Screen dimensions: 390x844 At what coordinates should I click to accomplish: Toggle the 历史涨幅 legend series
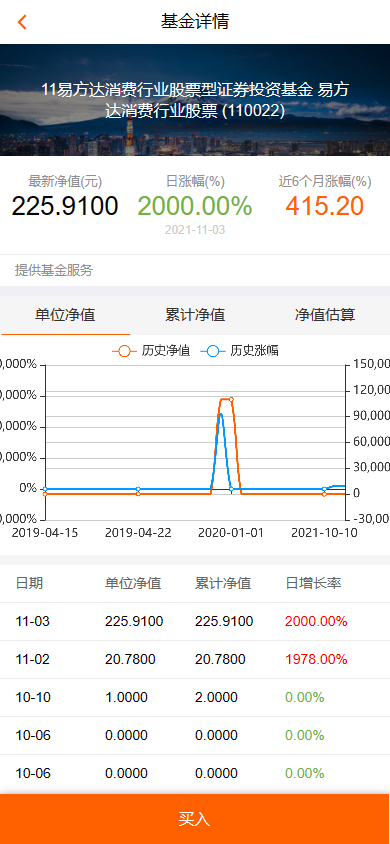pyautogui.click(x=240, y=351)
